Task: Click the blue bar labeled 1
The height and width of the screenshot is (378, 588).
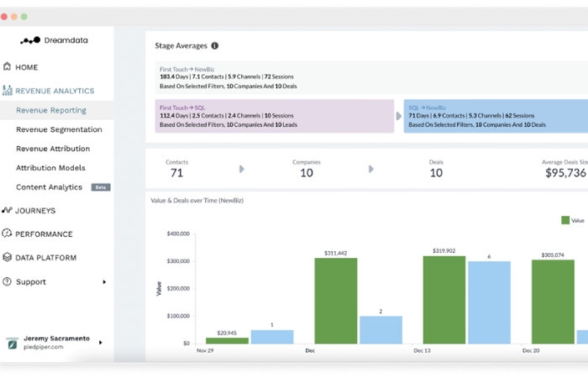Action: [272, 337]
